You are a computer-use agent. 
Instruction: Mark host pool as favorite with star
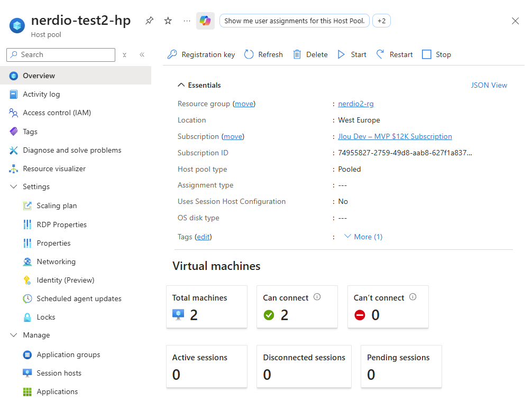click(168, 21)
